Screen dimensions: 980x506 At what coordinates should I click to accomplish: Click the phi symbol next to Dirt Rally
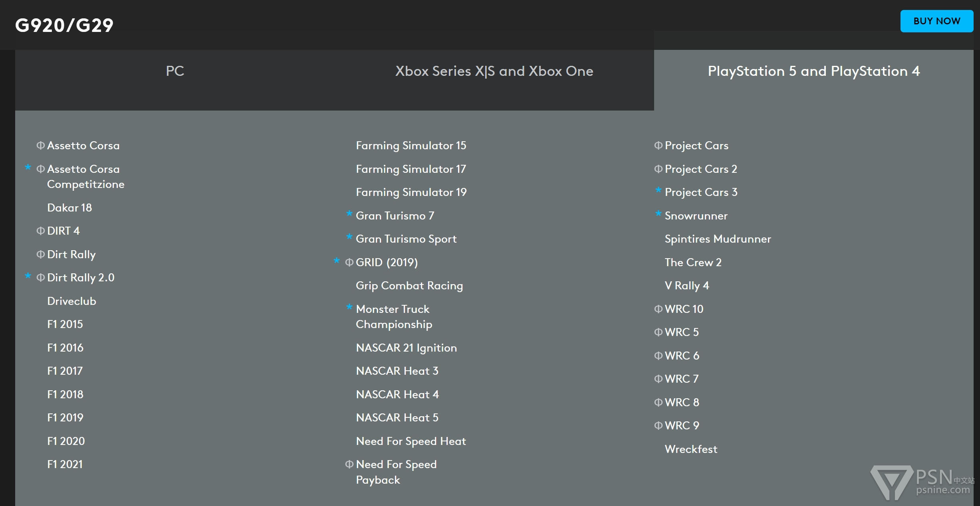[x=40, y=255]
